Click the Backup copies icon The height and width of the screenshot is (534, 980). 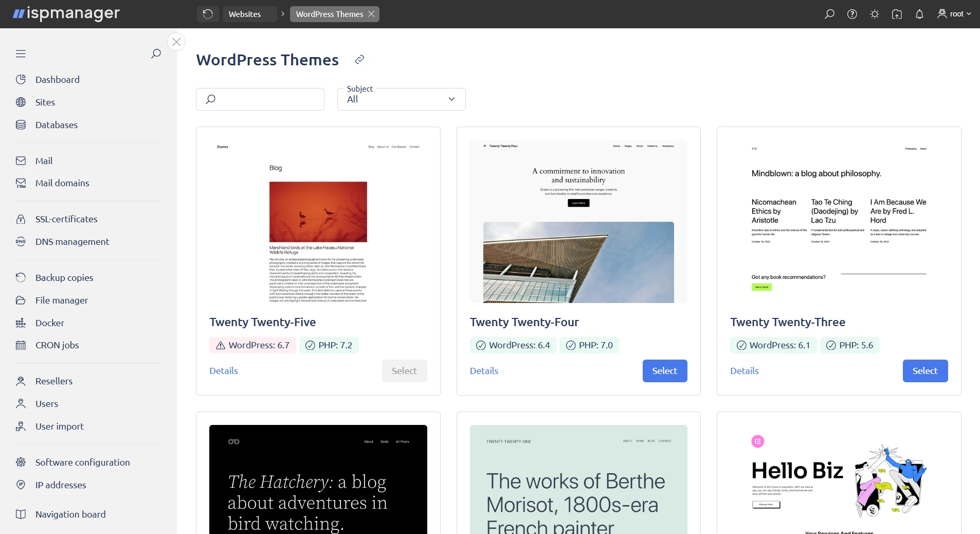(x=21, y=278)
